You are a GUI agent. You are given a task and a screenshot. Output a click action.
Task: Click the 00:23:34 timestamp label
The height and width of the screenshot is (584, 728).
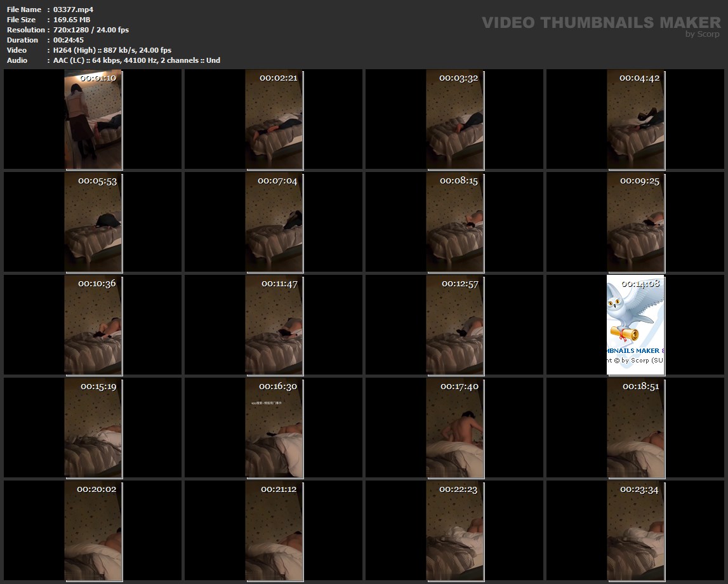pos(639,489)
